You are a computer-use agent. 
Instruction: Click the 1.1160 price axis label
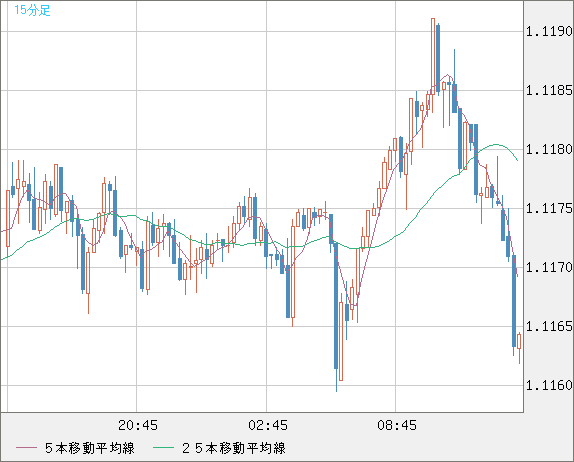pyautogui.click(x=549, y=385)
